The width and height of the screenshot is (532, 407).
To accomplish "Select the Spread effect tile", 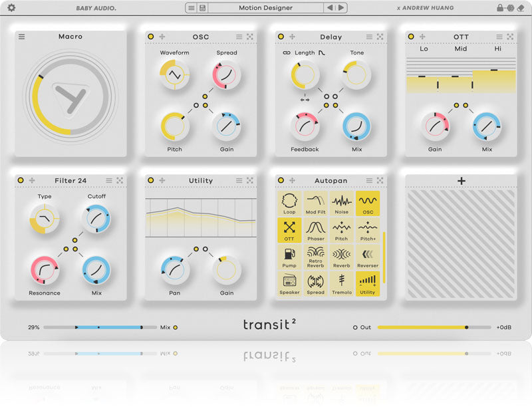I will pos(315,284).
